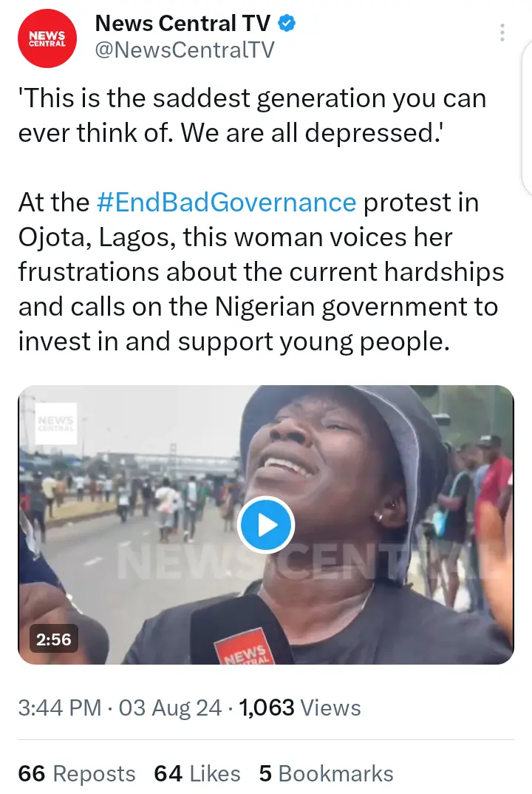Open the 5 Bookmarks count

click(x=326, y=774)
